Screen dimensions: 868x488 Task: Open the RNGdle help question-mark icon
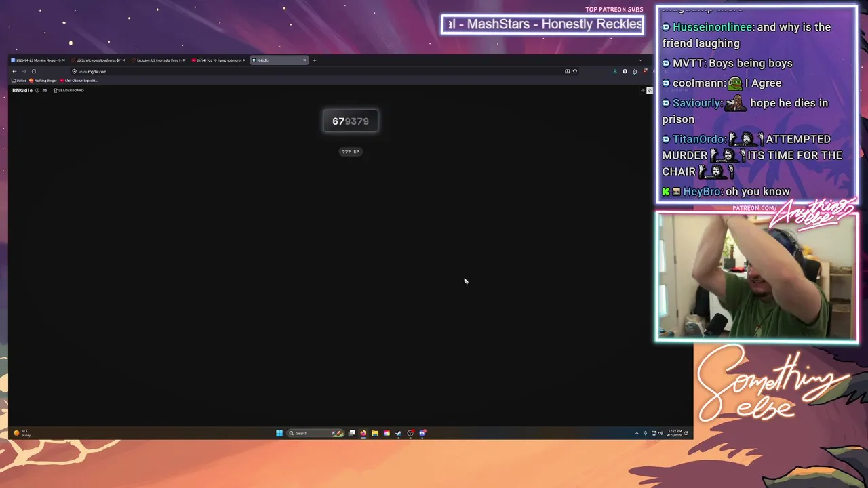[37, 90]
